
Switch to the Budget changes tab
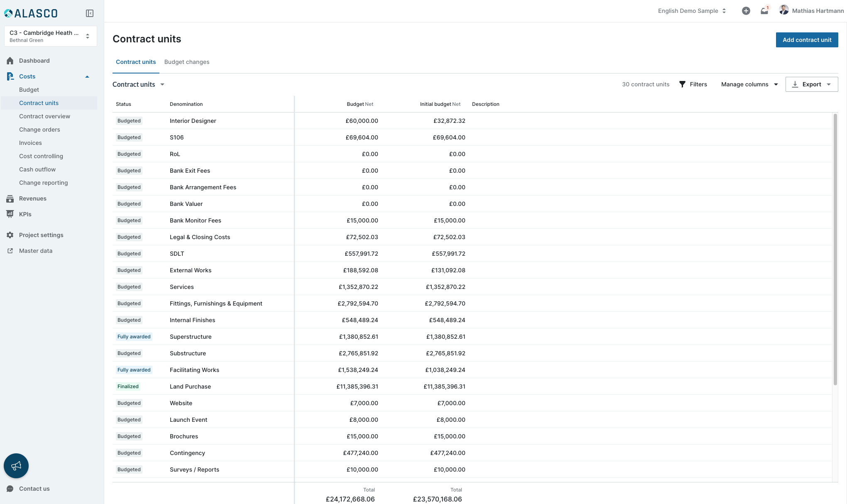point(187,62)
